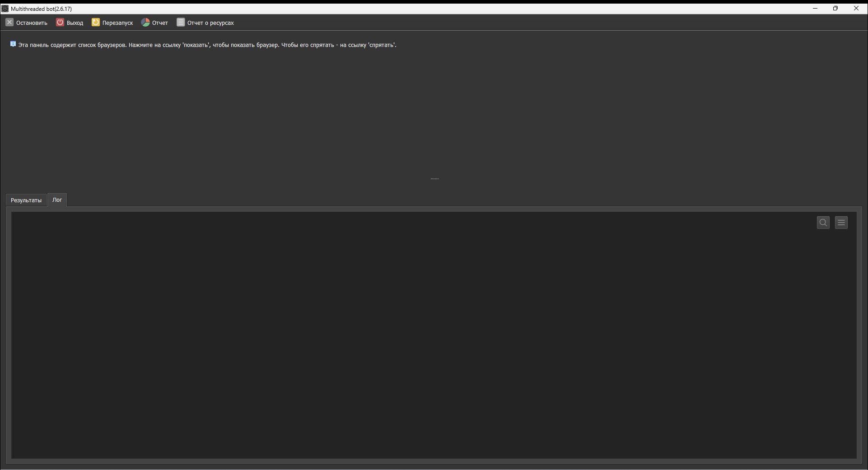
Task: Open the log hamburger menu
Action: [x=841, y=223]
